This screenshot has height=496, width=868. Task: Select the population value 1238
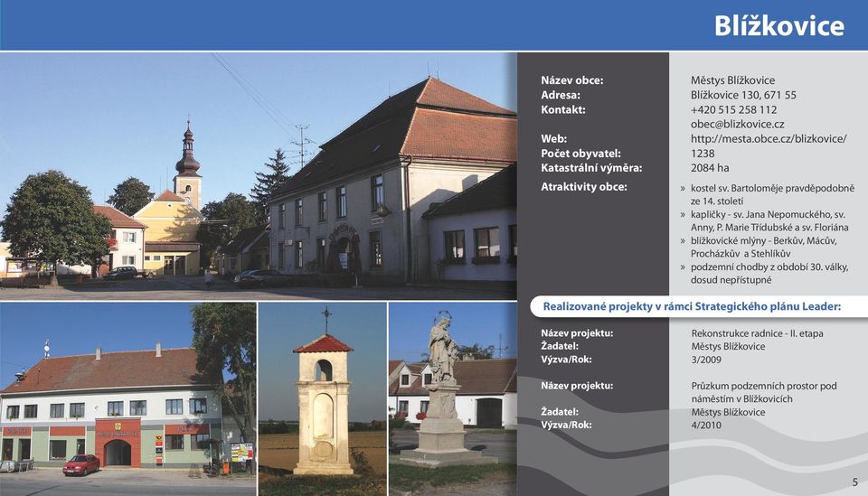[703, 154]
